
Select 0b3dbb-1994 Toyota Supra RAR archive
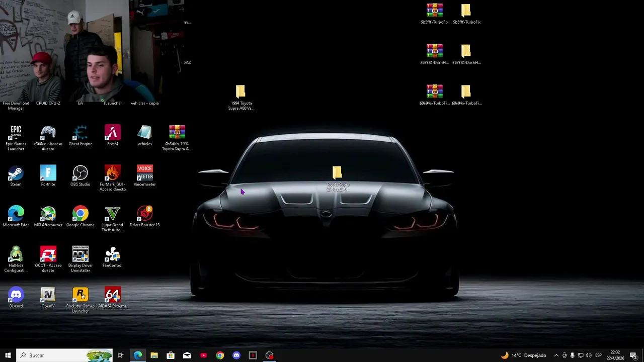(x=177, y=138)
